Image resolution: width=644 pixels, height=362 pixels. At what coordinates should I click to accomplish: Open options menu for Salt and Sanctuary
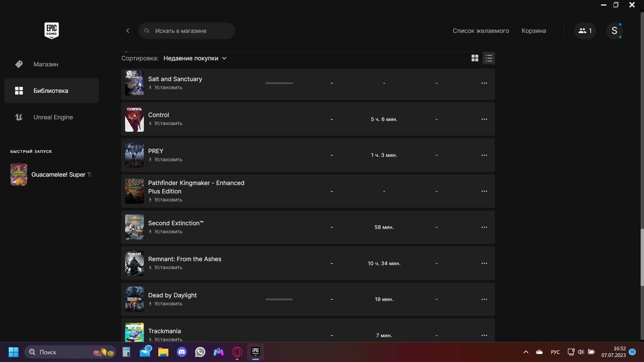[484, 83]
